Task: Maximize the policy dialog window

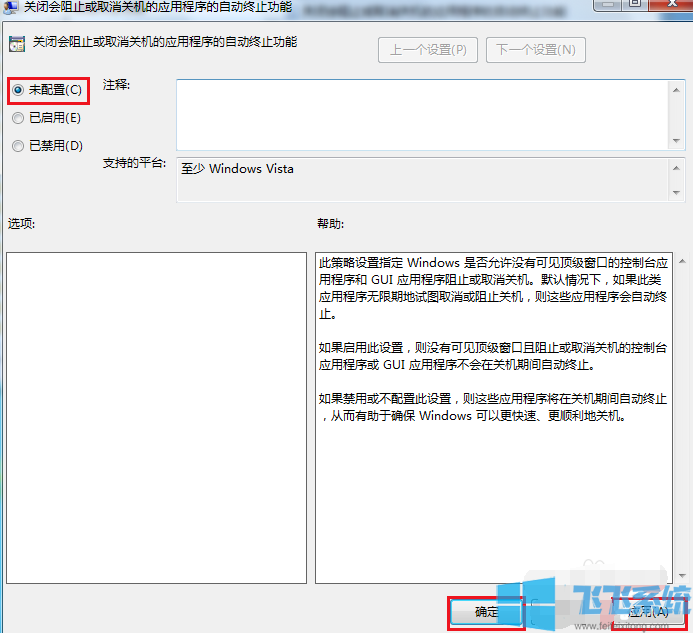Action: (x=635, y=4)
